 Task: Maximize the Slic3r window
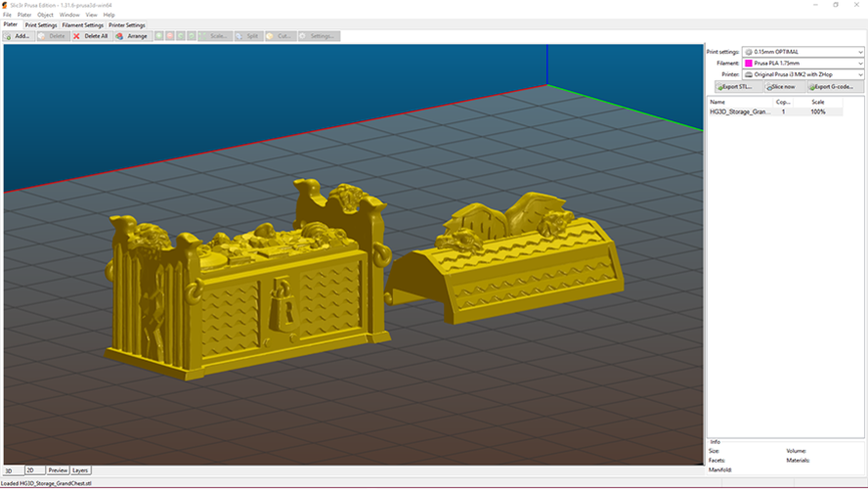tap(836, 5)
